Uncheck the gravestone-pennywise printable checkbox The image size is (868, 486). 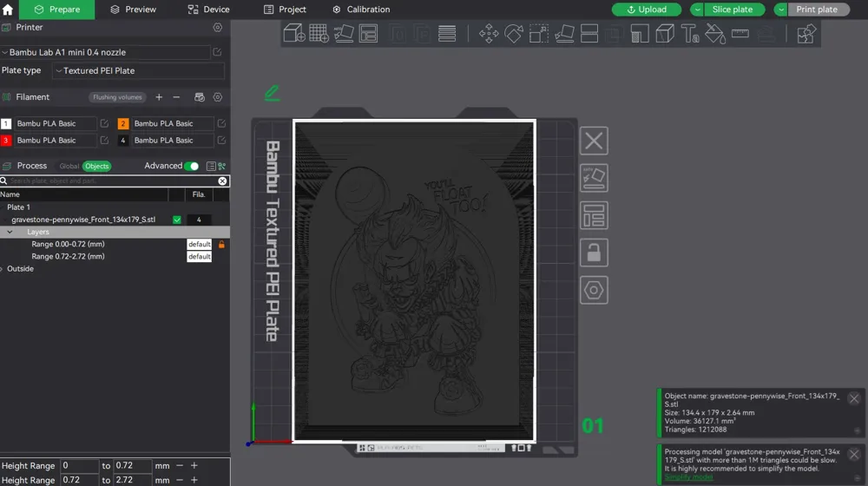tap(176, 220)
